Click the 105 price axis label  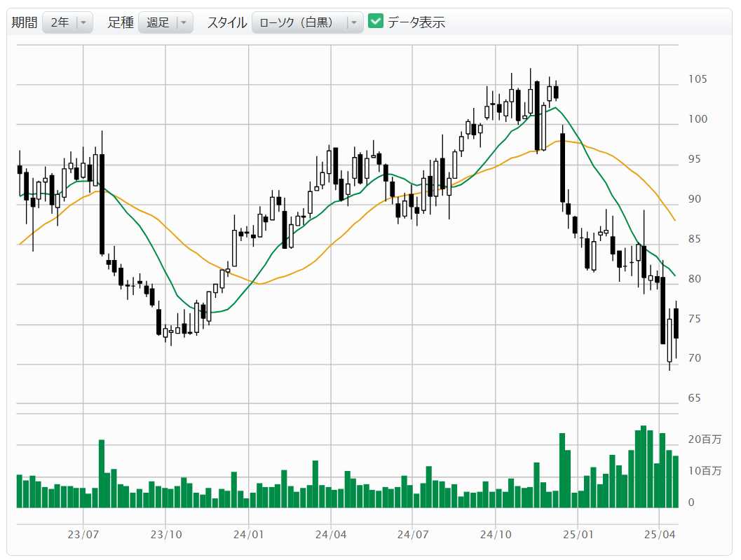point(698,79)
